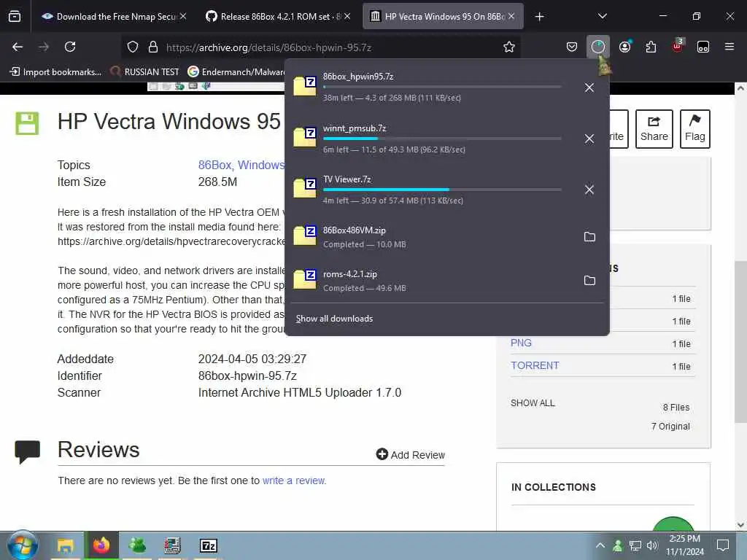Show roms-4.2.1.zip in its folder
This screenshot has height=560, width=747.
[x=589, y=281]
